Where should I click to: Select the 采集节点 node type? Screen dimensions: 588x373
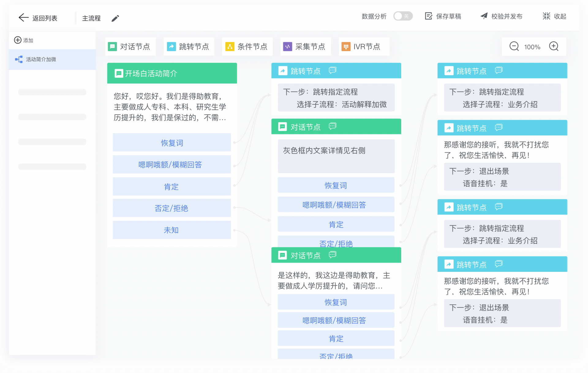305,47
